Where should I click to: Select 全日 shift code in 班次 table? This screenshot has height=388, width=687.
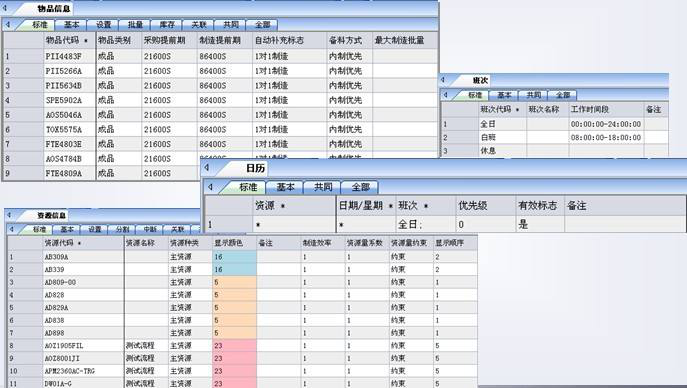[x=502, y=124]
